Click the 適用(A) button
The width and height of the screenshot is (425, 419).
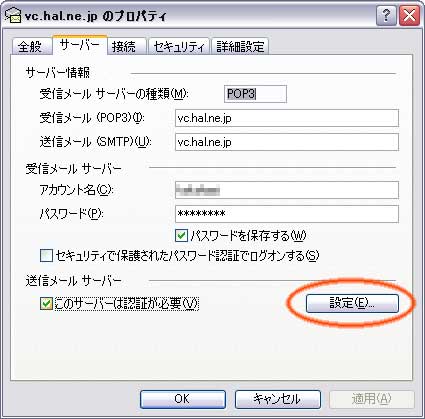372,399
